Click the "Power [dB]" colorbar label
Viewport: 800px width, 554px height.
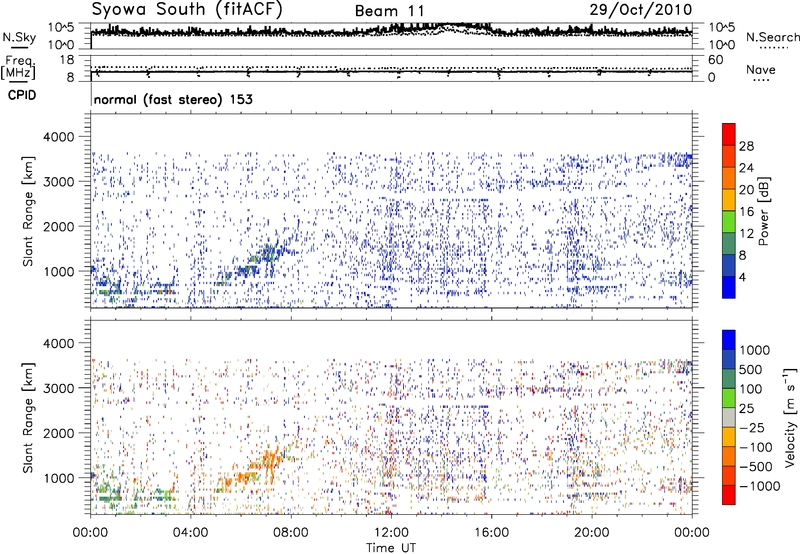(x=763, y=211)
